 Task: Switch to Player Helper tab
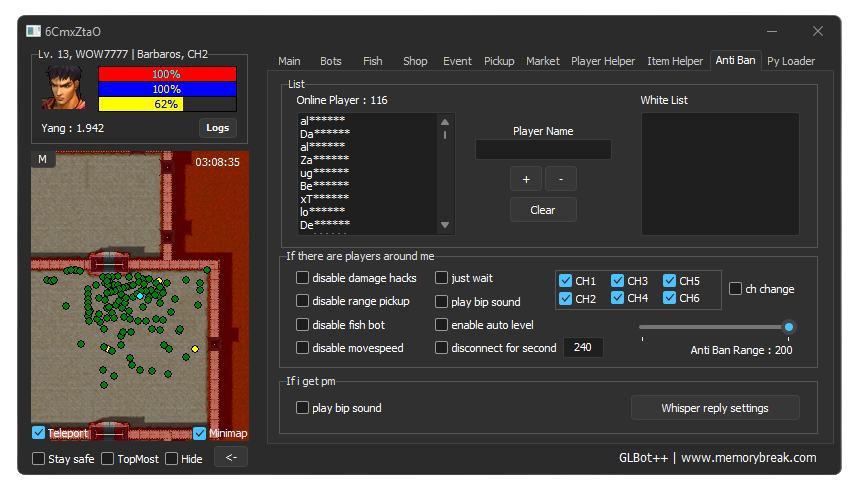click(603, 61)
